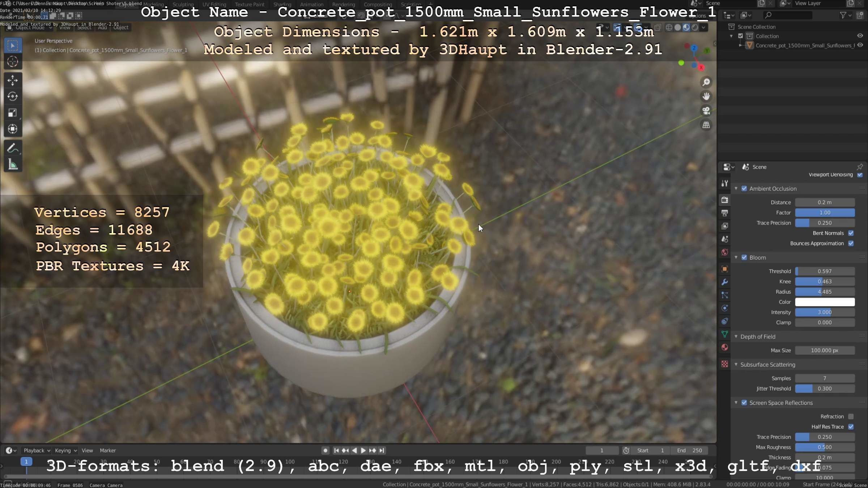Switch to the UV Editing workspace
Screen dimensions: 868x488
pos(214,4)
